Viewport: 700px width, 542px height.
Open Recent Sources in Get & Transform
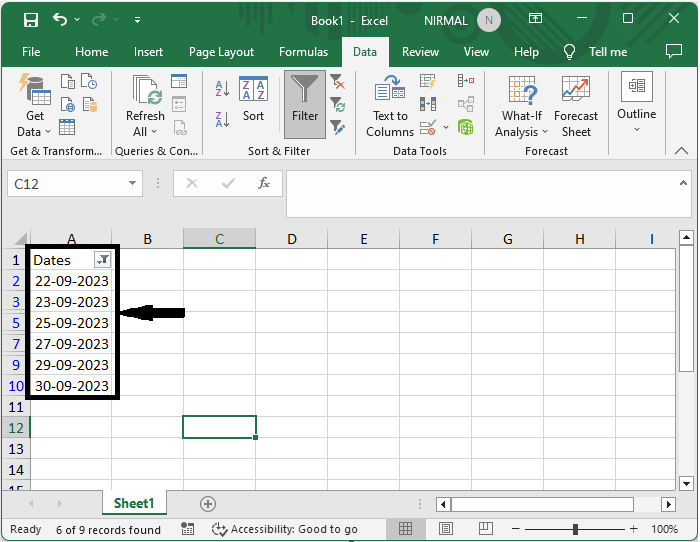[89, 82]
